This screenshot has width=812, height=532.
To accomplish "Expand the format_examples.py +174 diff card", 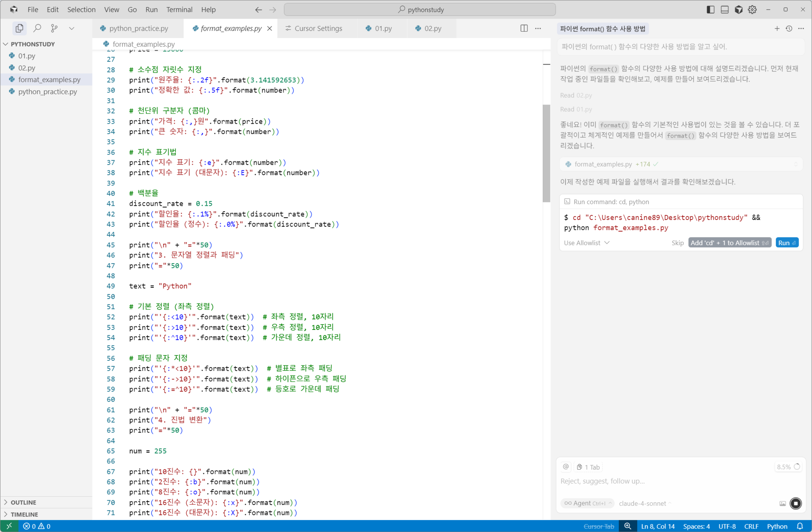I will click(x=681, y=164).
